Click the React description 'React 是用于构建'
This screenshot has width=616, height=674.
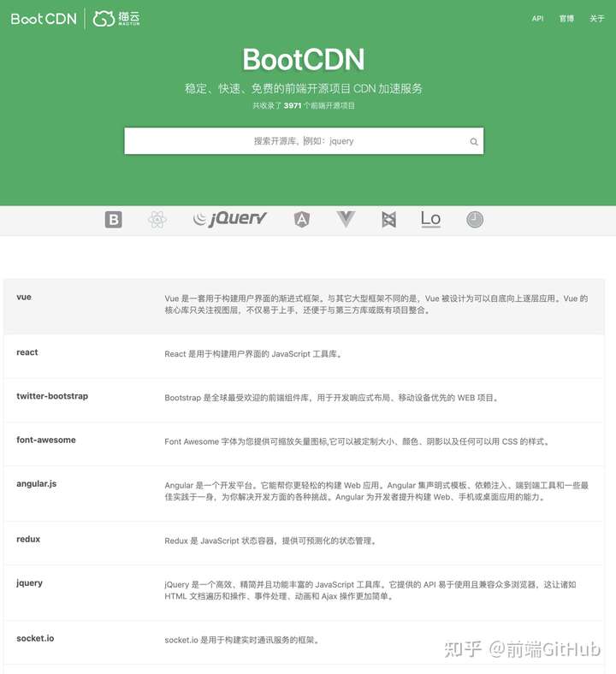253,354
